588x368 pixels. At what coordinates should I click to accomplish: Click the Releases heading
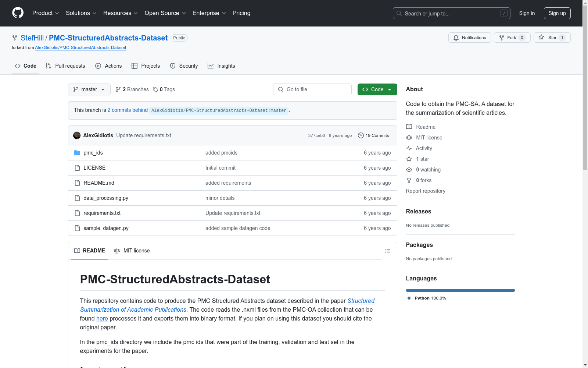pos(419,211)
